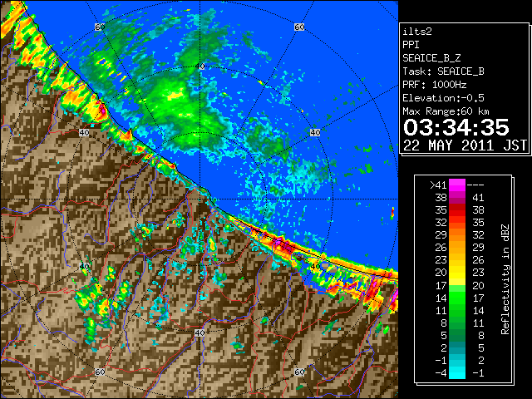Select the '22 MAY 2011 JST' date
This screenshot has width=532, height=399.
465,145
